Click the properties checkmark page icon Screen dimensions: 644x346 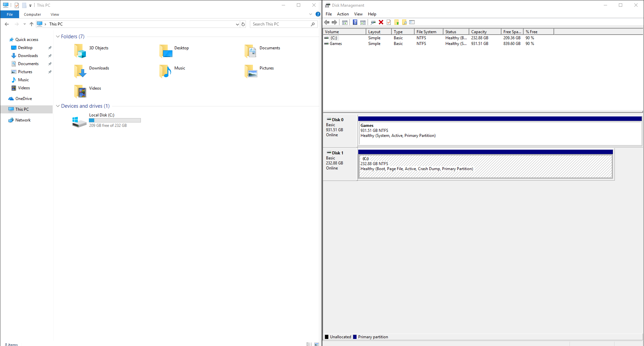(x=389, y=22)
